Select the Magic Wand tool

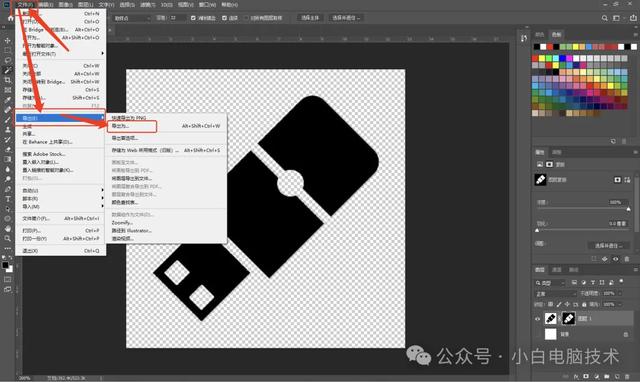click(7, 70)
